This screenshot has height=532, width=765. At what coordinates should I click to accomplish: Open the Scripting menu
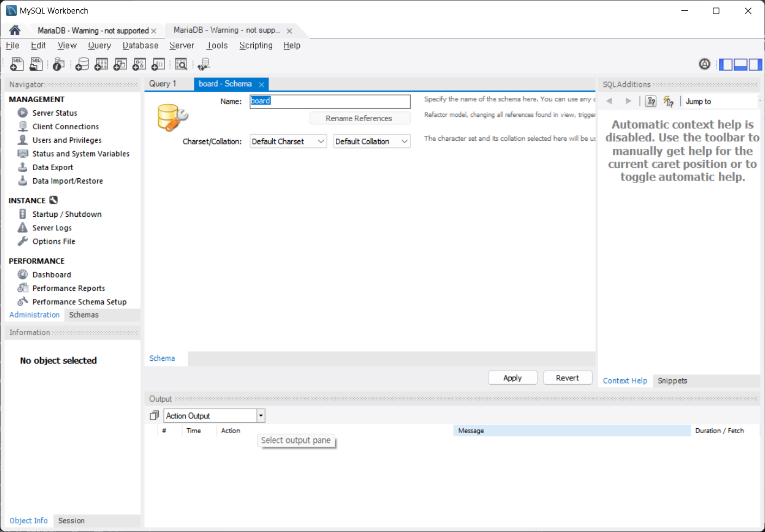click(x=256, y=46)
